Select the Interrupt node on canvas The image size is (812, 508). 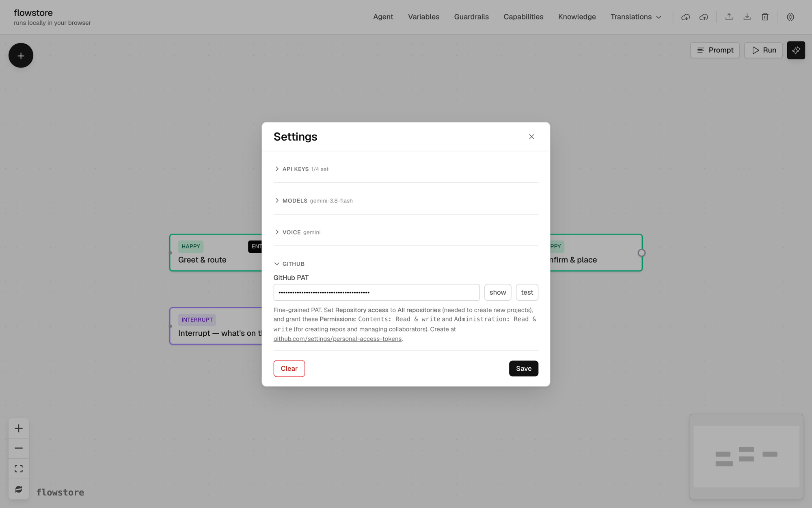(216, 326)
